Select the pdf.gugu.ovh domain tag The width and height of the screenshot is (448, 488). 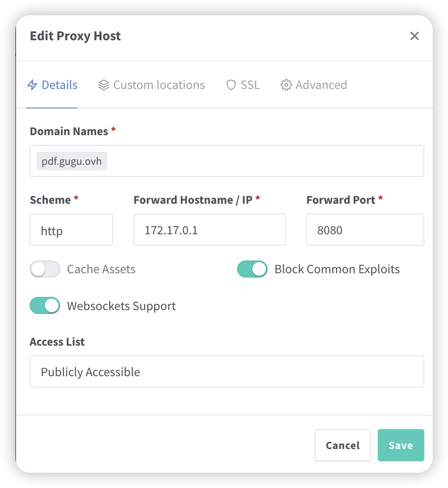pos(72,161)
